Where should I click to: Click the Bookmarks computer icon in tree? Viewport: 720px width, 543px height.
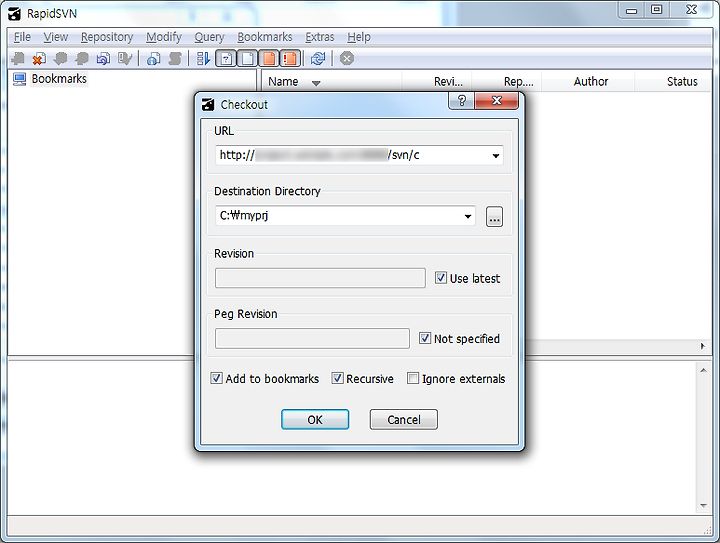tap(19, 79)
